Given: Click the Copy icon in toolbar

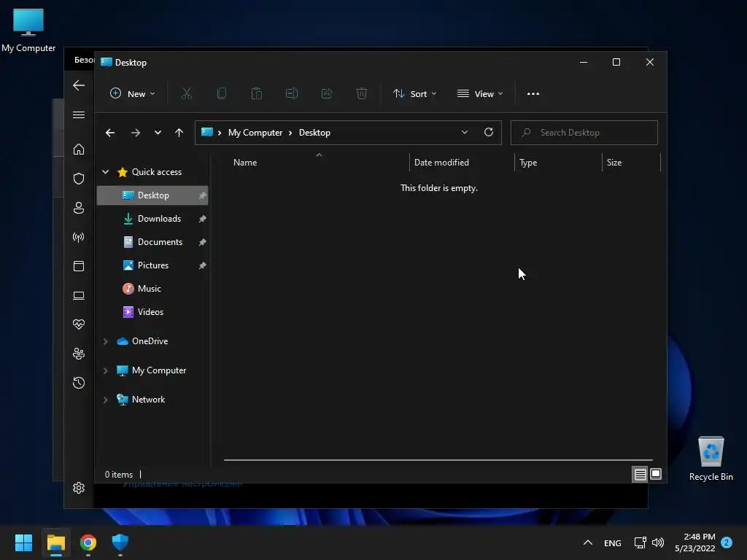Looking at the screenshot, I should pyautogui.click(x=222, y=94).
